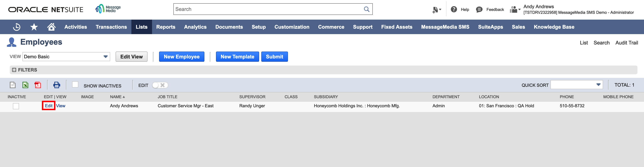
Task: Enable the Show Inactives checkbox
Action: pyautogui.click(x=75, y=85)
